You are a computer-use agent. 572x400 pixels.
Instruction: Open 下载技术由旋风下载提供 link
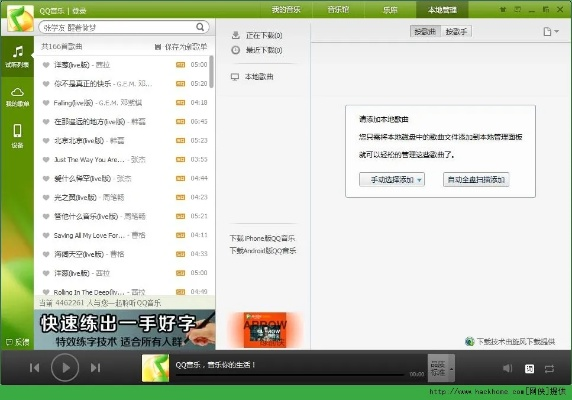point(516,342)
